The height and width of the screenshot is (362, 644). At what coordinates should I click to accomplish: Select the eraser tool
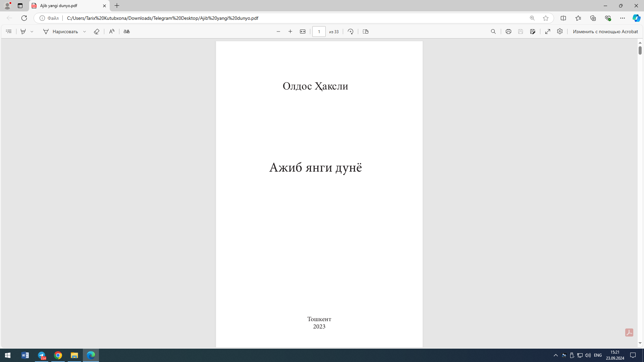coord(97,32)
